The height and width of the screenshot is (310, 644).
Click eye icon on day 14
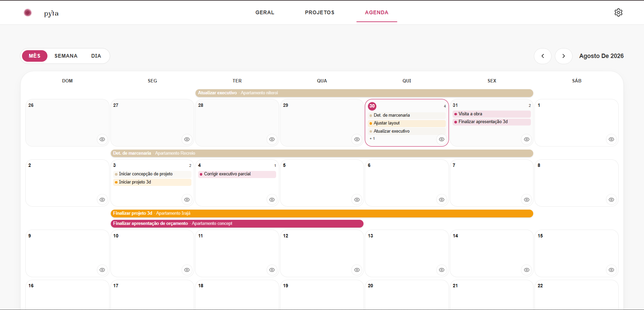[x=527, y=270]
